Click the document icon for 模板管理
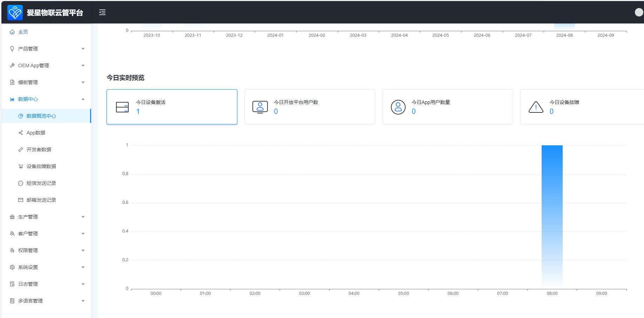 click(x=12, y=82)
